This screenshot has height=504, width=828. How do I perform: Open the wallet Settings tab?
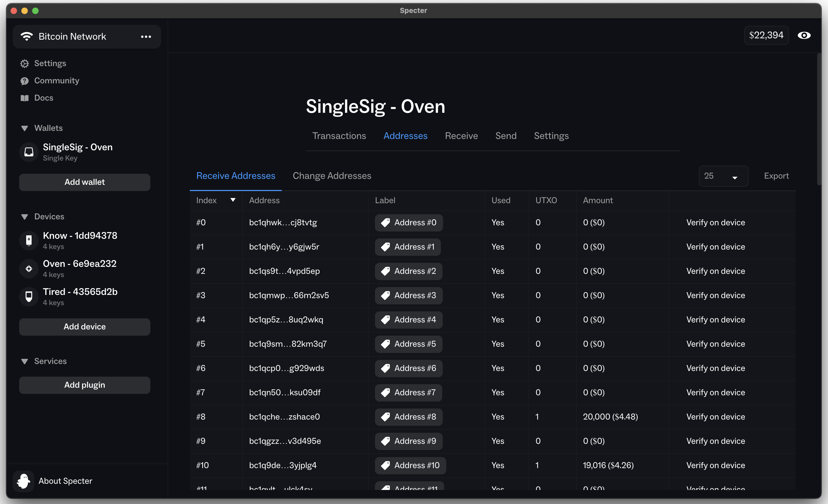tap(551, 136)
